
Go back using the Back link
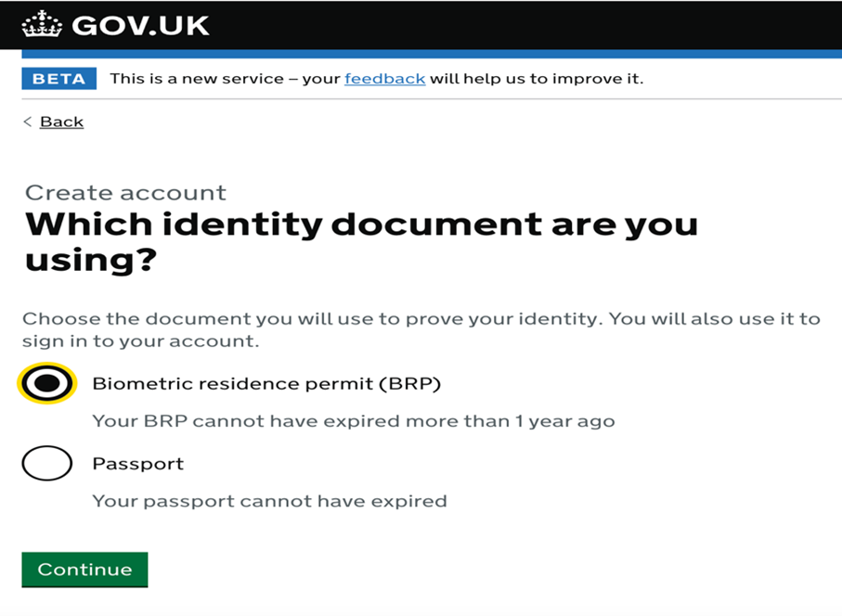click(61, 122)
